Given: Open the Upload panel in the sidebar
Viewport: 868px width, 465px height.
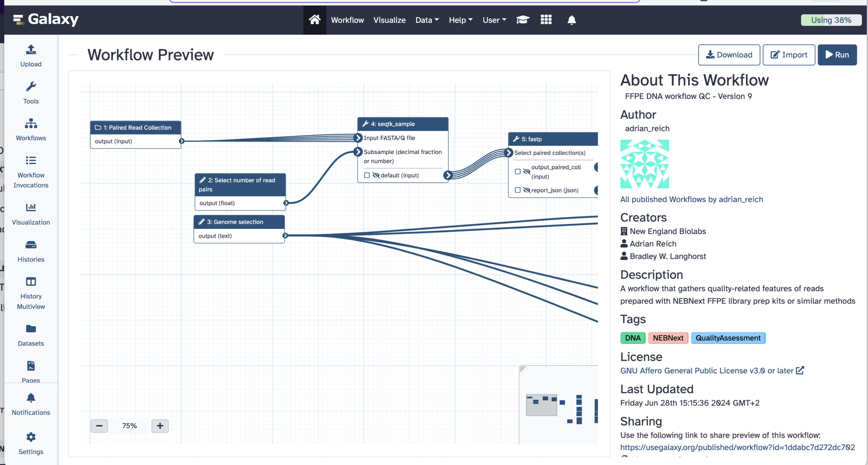Looking at the screenshot, I should [x=31, y=56].
